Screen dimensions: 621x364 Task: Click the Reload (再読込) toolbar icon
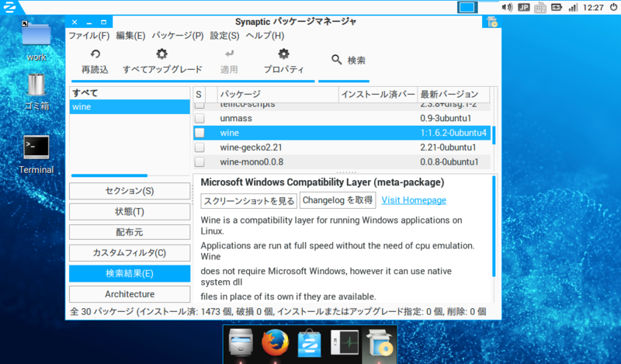pyautogui.click(x=95, y=54)
